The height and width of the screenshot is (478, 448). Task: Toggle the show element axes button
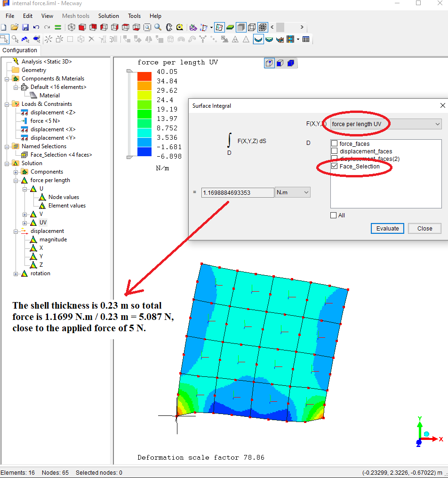click(x=219, y=27)
